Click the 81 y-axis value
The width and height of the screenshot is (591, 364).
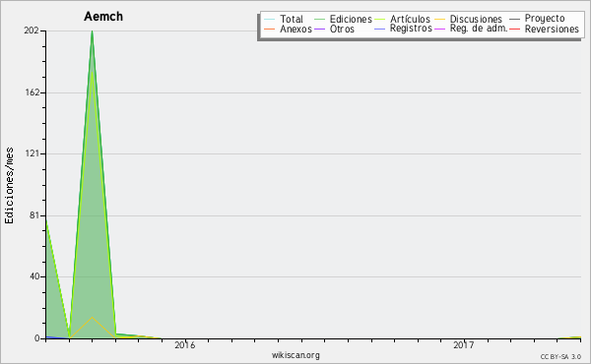point(34,215)
